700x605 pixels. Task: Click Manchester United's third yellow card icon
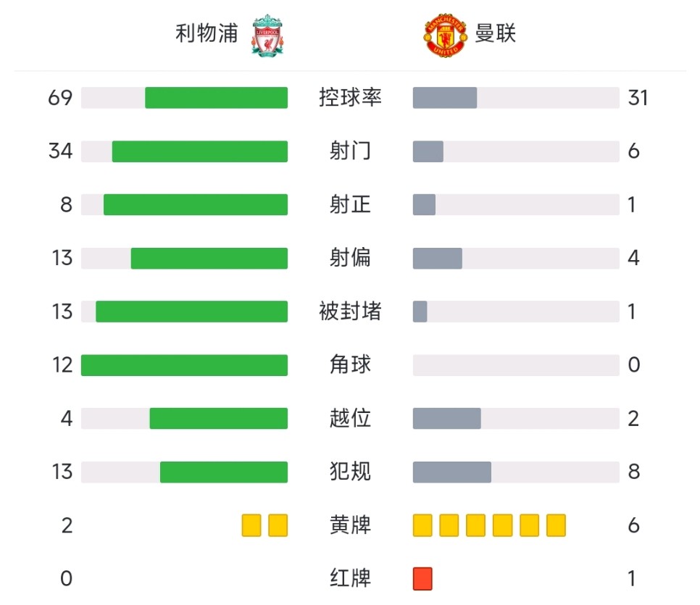475,525
